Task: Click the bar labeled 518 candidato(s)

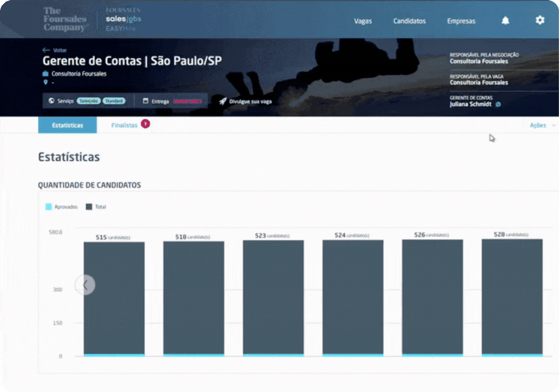Action: [194, 299]
